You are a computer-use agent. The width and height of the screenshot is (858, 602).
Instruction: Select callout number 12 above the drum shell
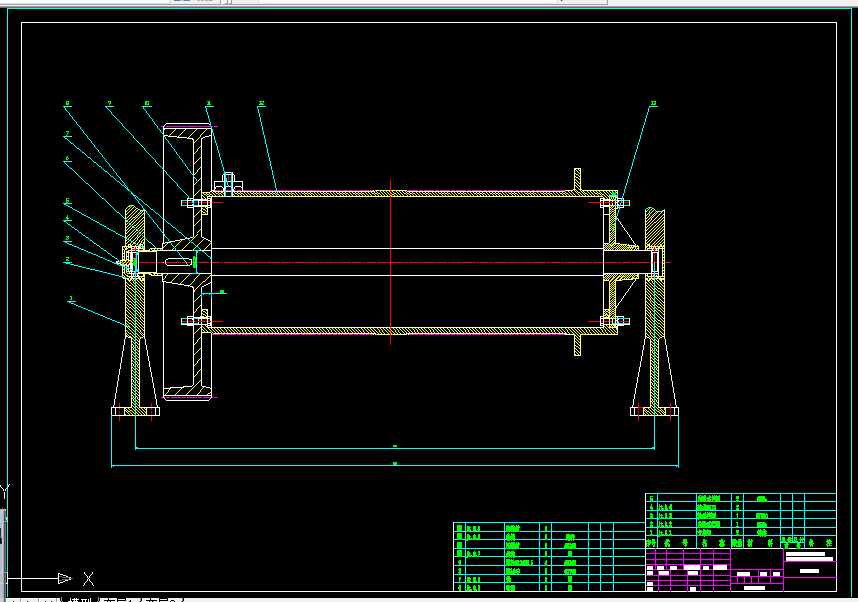coord(262,103)
